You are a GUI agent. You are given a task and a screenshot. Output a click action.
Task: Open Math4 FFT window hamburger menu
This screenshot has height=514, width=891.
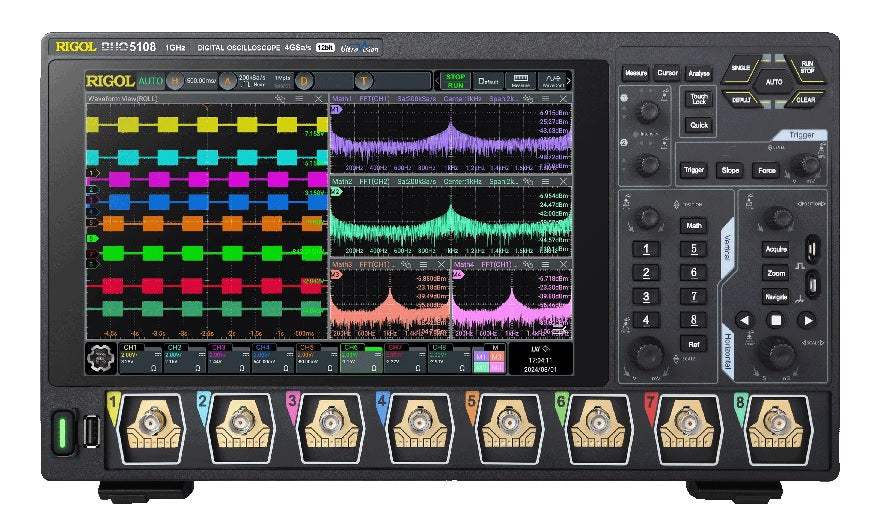point(546,265)
